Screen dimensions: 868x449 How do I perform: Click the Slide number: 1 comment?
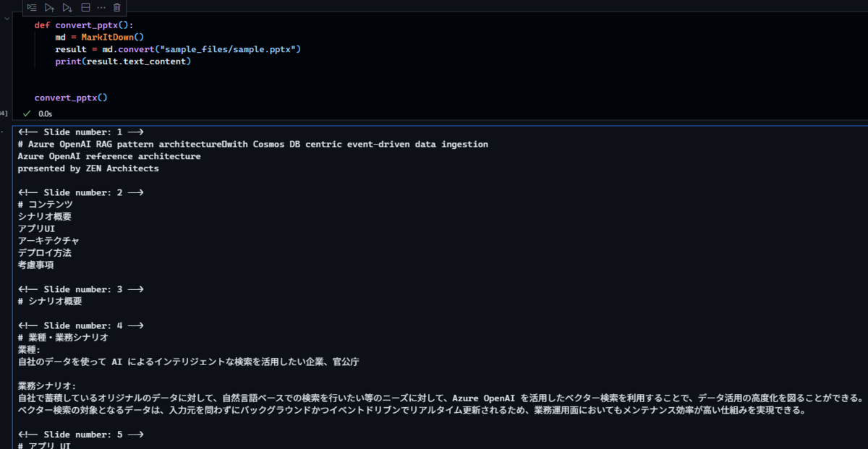(81, 132)
